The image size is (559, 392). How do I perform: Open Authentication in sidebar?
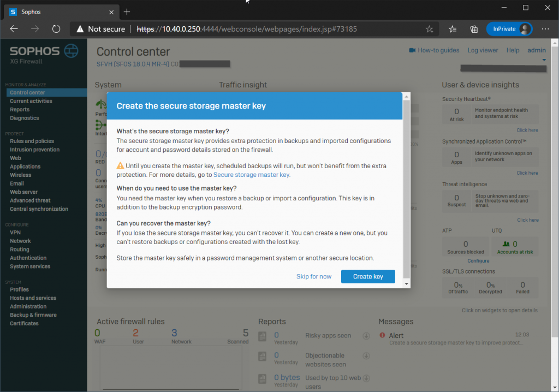click(x=28, y=258)
